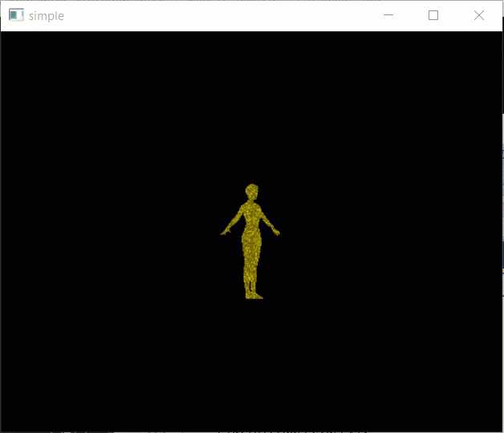Click the simple window's app icon
Viewport: 504px width, 433px height.
(x=16, y=15)
